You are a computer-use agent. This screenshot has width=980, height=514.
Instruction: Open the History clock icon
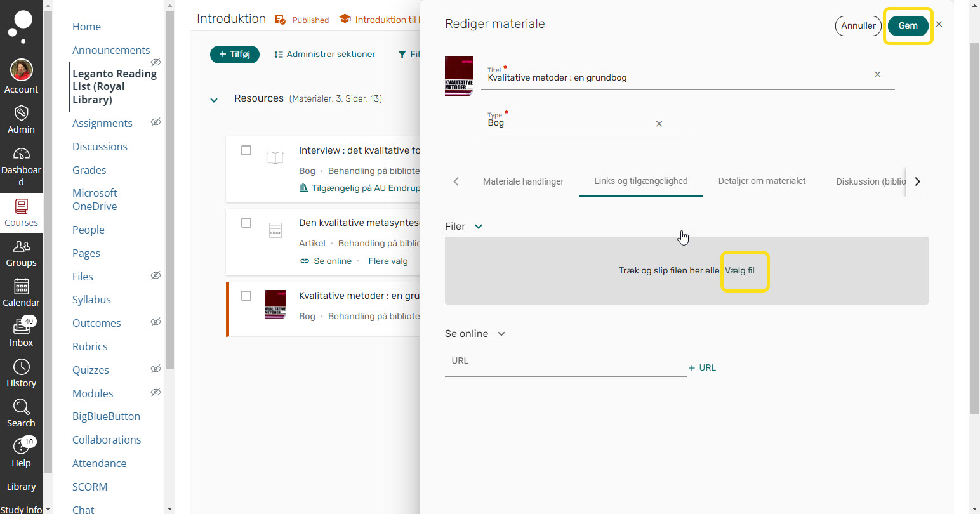(21, 367)
